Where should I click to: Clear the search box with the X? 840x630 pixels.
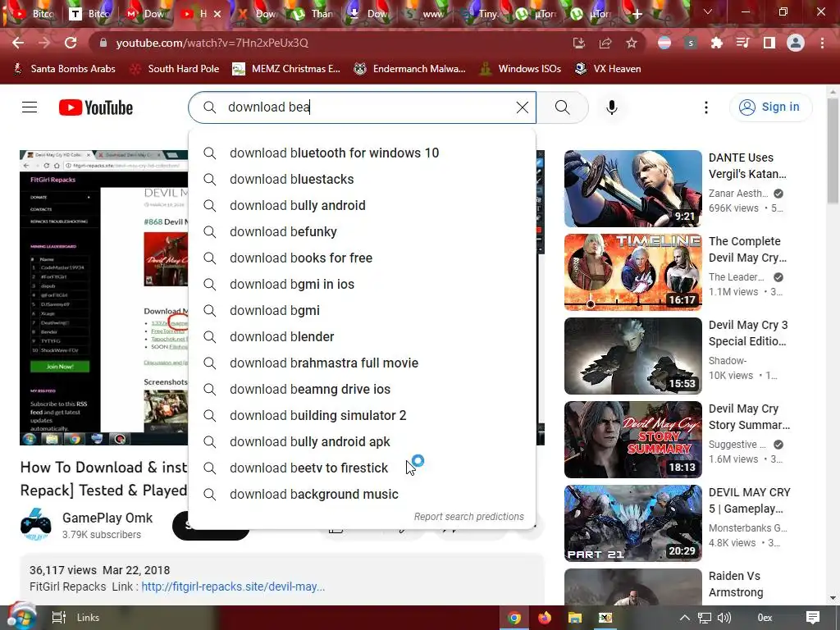pos(523,107)
